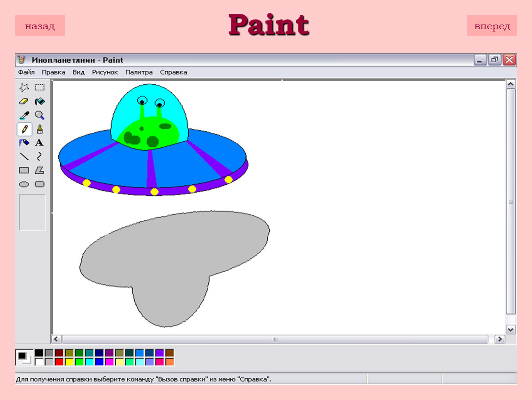Open the Рисунок menu
The height and width of the screenshot is (400, 532).
click(105, 72)
